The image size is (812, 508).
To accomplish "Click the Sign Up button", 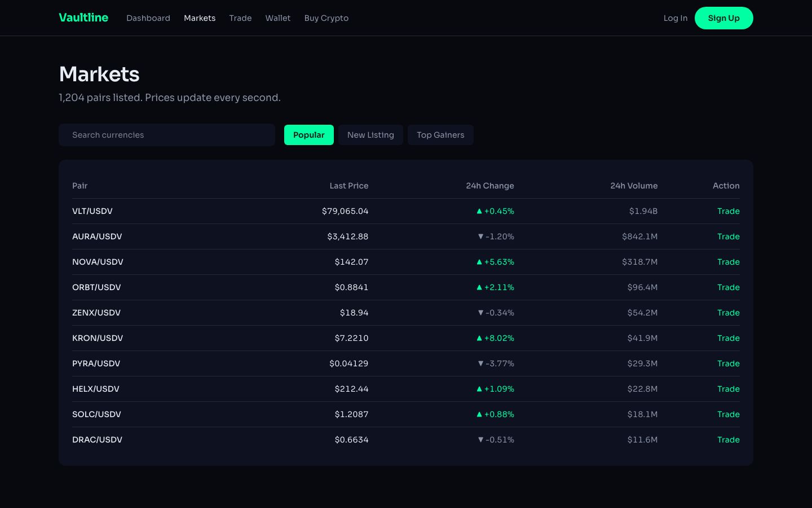I will pos(723,18).
